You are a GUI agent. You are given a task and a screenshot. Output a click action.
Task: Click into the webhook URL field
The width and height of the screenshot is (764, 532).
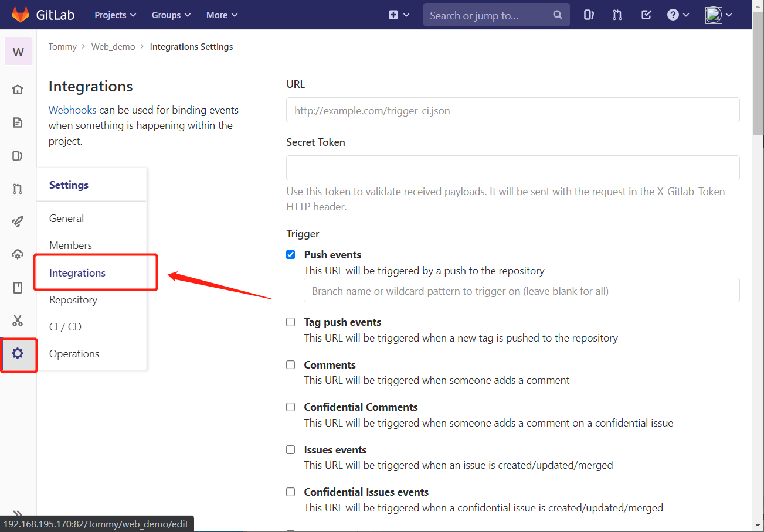(x=512, y=110)
